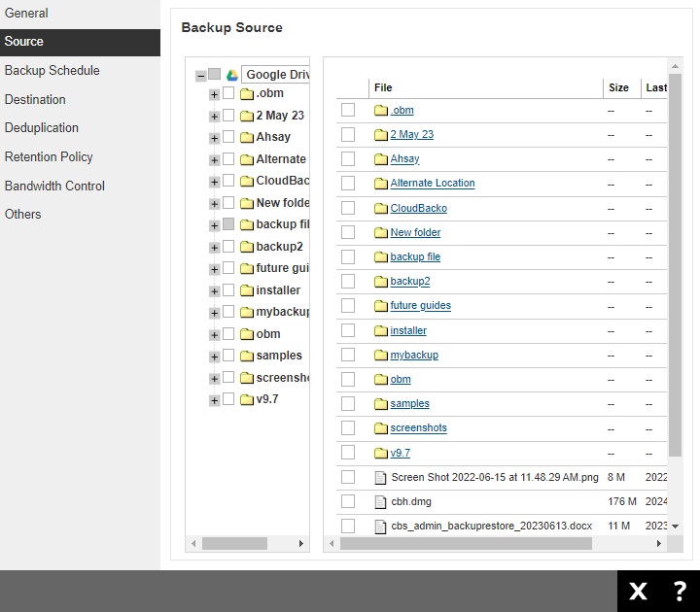Expand the New folder tree node

pos(214,204)
